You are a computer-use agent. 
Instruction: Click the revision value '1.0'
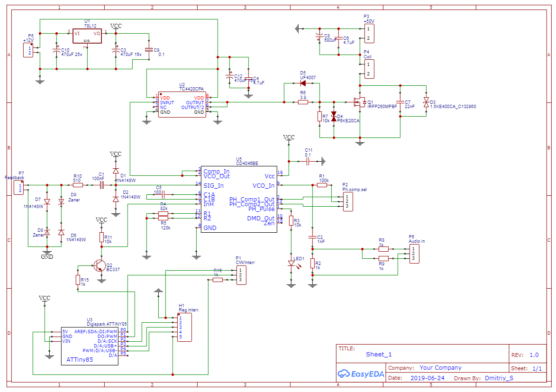tap(534, 355)
